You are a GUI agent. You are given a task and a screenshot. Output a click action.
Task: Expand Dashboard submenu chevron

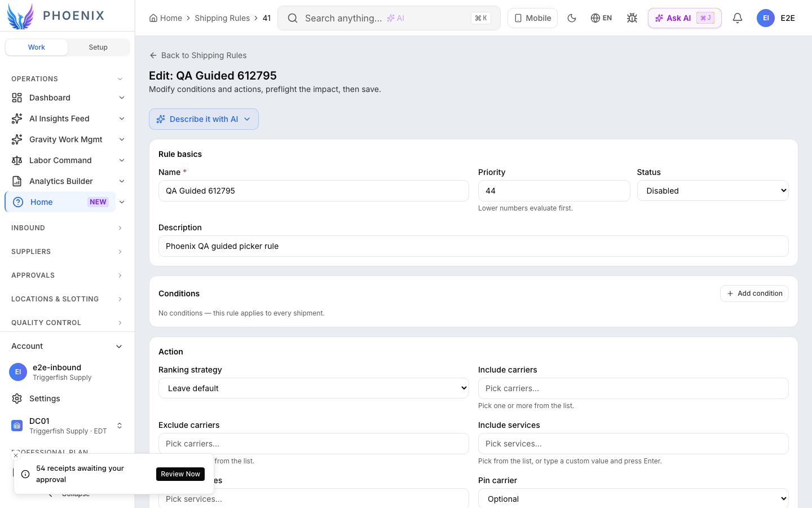tap(122, 98)
